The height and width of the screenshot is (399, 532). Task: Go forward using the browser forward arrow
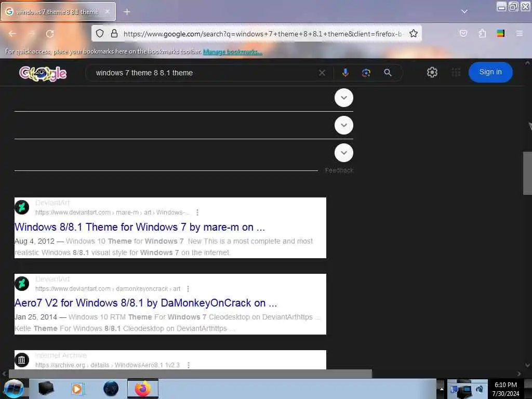pos(31,34)
